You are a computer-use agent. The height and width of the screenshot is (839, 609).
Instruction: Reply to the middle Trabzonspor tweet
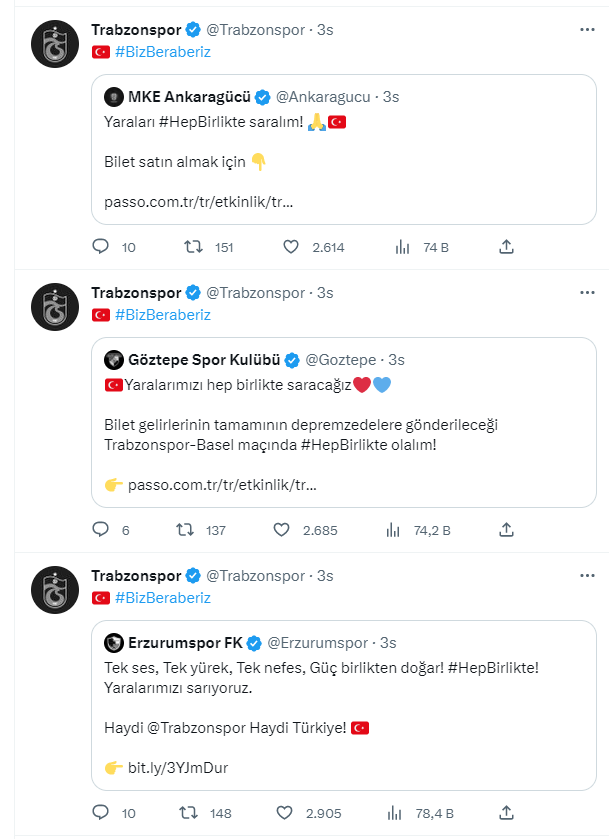[99, 530]
